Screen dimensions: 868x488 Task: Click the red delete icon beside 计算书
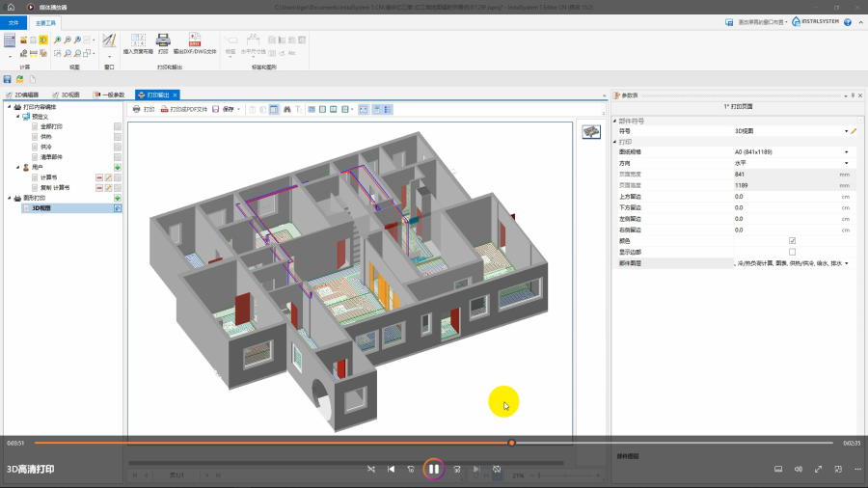tap(98, 177)
